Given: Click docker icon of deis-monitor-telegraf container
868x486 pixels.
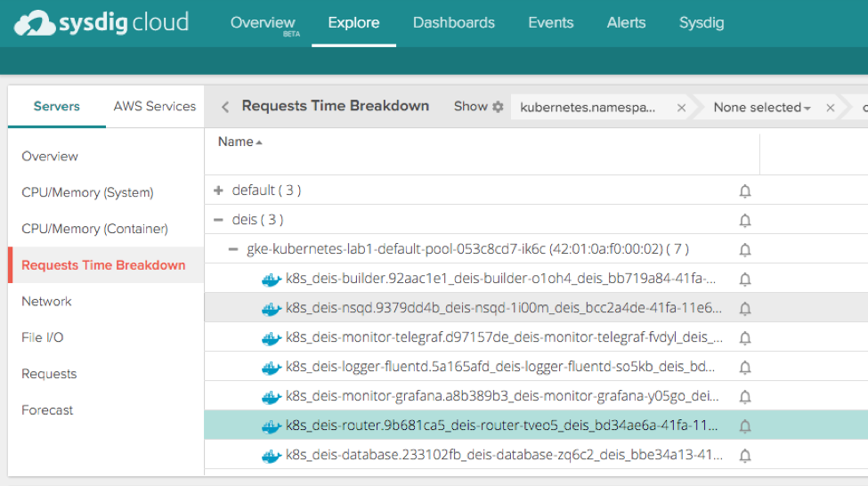Looking at the screenshot, I should coord(272,338).
